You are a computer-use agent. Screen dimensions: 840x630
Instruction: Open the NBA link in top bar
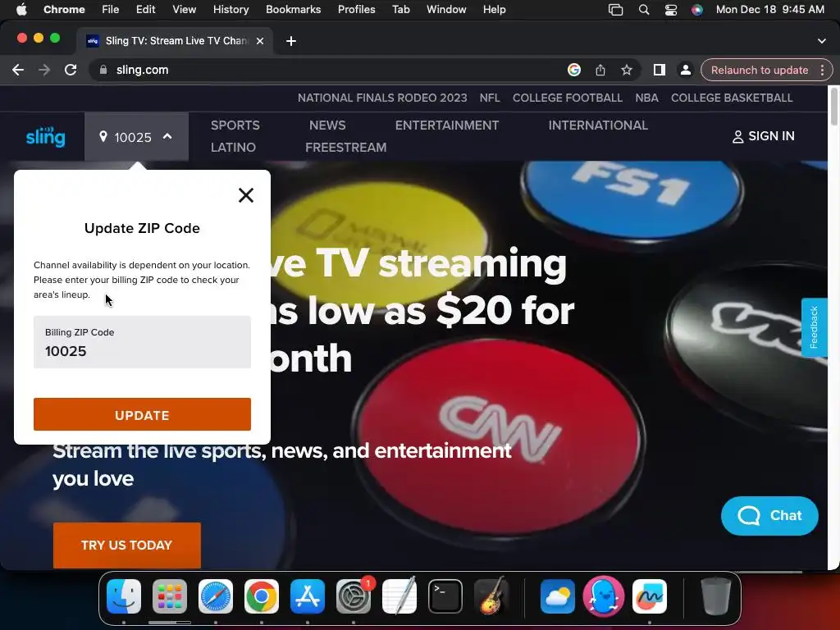(x=646, y=98)
